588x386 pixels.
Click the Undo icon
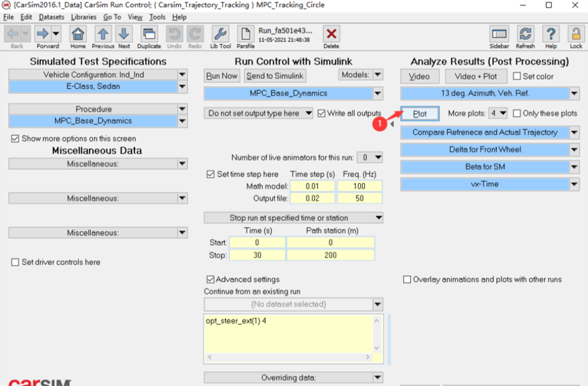click(x=174, y=34)
